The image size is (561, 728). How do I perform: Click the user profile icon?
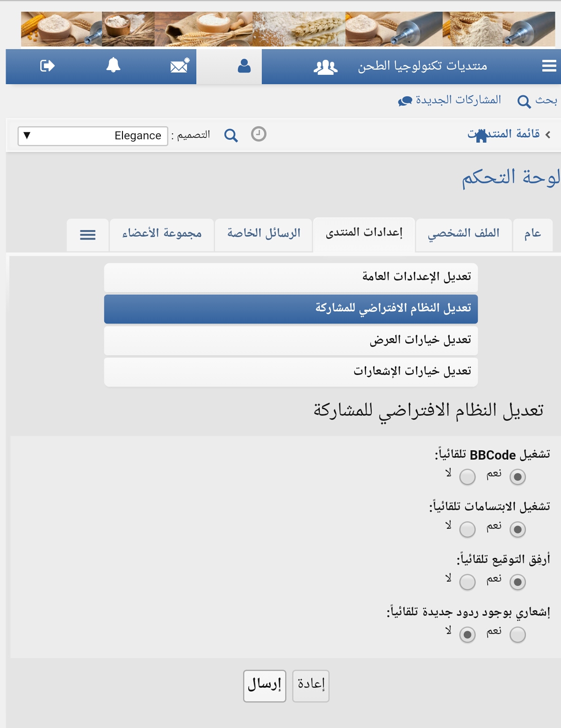pyautogui.click(x=244, y=66)
